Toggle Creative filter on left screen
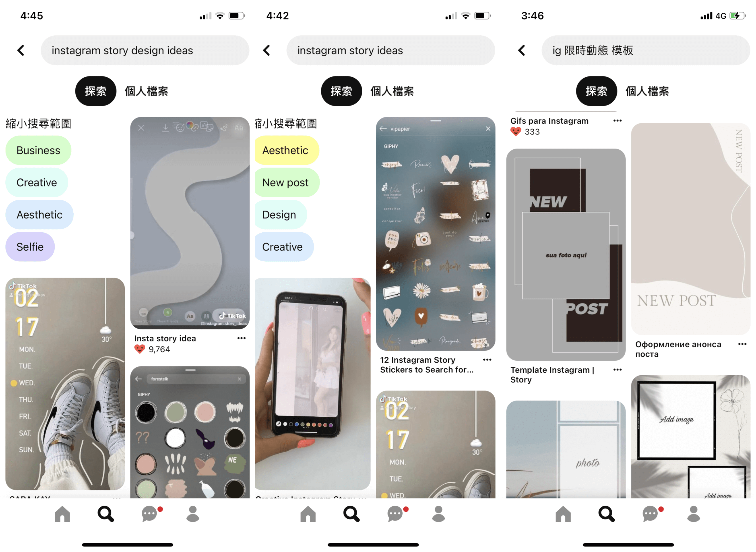756x552 pixels. pos(36,182)
